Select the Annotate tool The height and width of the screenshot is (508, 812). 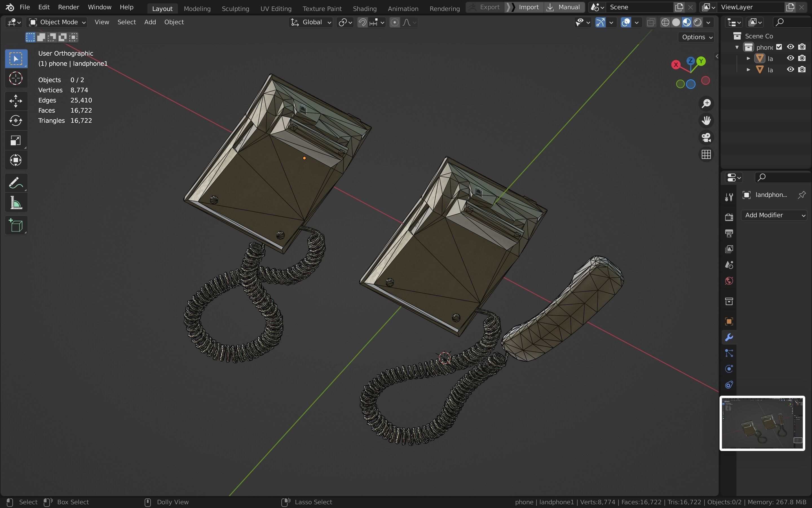(x=16, y=183)
